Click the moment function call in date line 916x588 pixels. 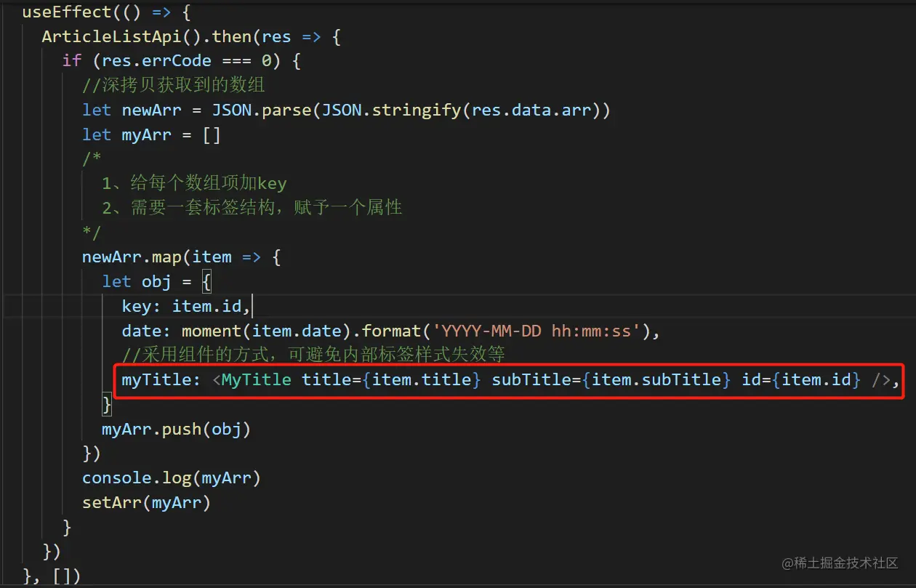(211, 331)
